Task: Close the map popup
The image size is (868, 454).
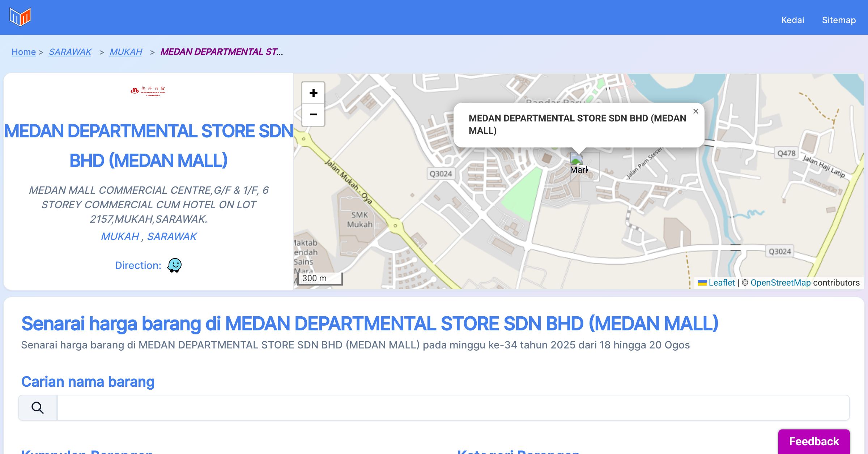Action: [x=695, y=111]
